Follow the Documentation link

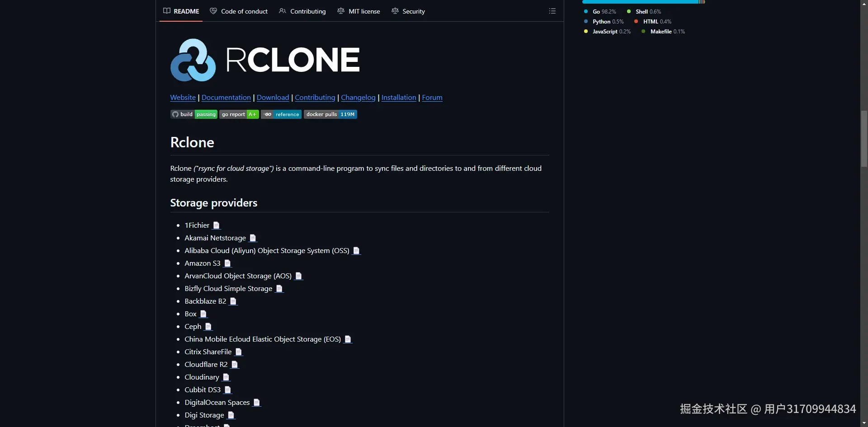226,98
